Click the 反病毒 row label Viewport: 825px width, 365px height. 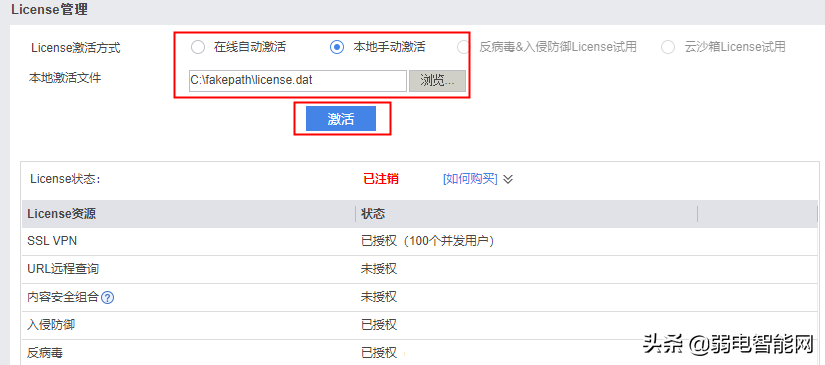coord(45,353)
